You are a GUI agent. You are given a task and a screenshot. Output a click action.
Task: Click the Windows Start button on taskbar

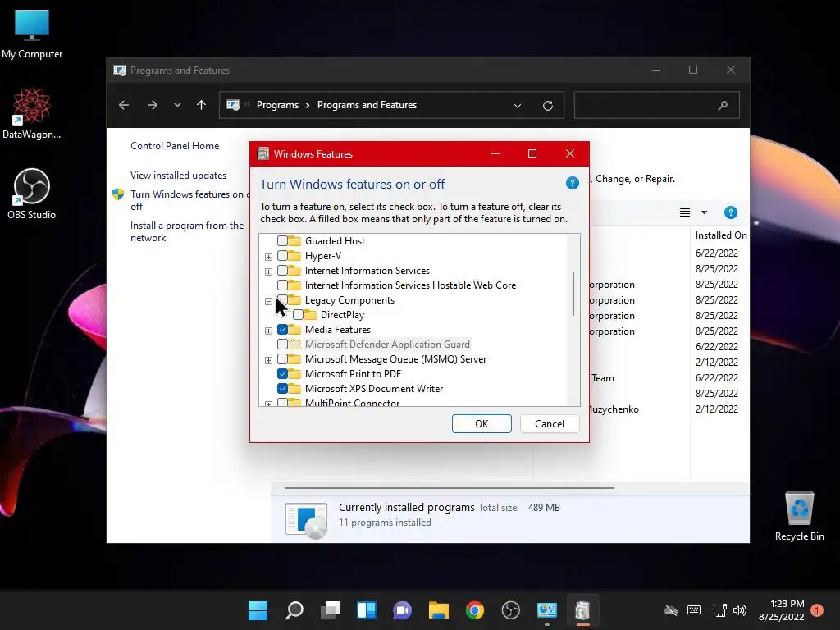tap(258, 610)
